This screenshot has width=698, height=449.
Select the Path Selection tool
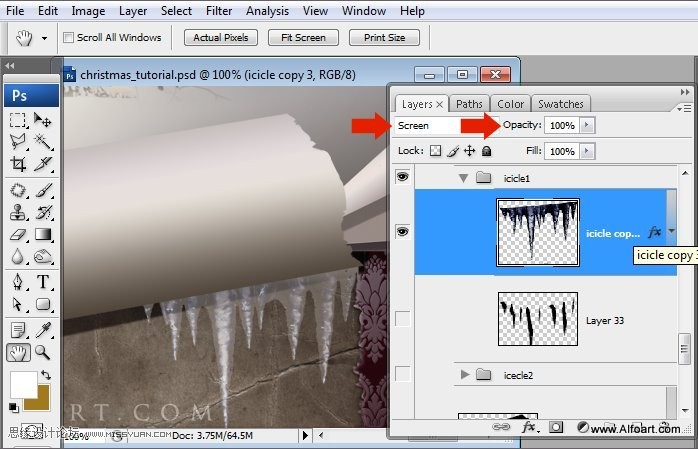click(17, 304)
